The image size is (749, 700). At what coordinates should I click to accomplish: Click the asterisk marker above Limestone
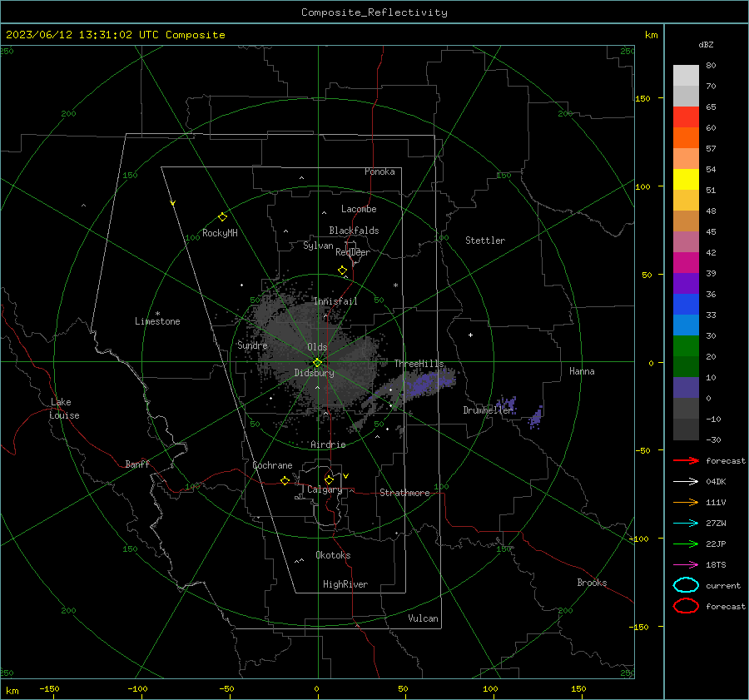click(157, 314)
